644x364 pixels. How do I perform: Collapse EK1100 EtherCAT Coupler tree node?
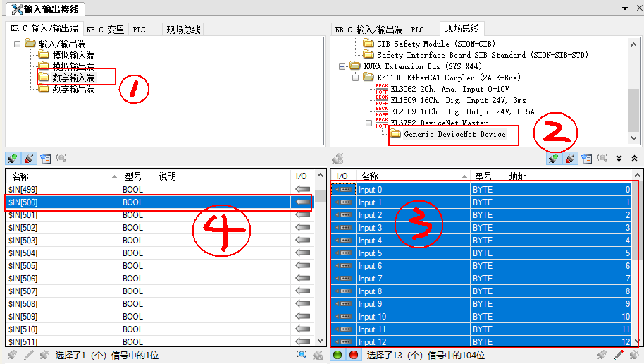(355, 78)
